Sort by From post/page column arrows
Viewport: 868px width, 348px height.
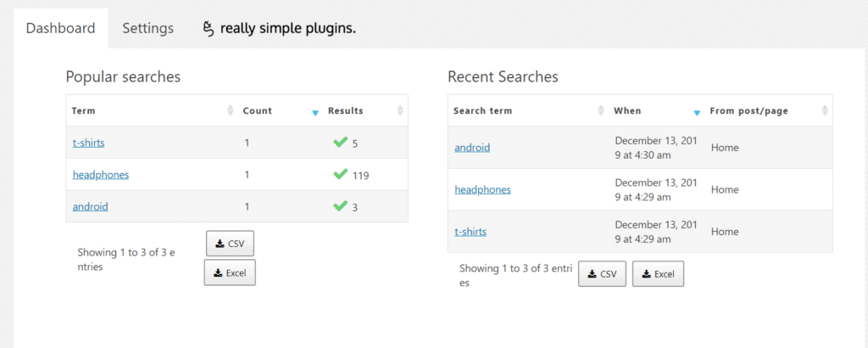825,111
